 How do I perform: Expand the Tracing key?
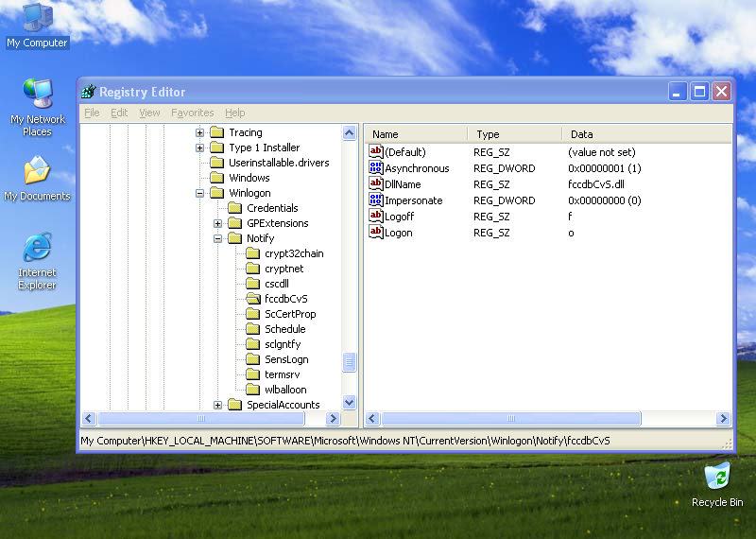coord(199,132)
